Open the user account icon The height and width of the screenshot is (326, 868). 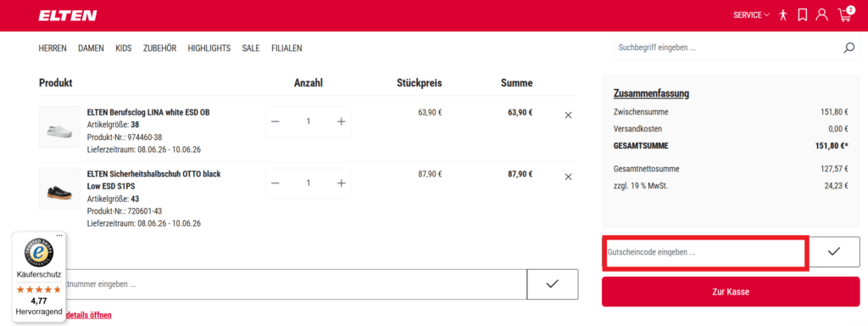[x=822, y=15]
